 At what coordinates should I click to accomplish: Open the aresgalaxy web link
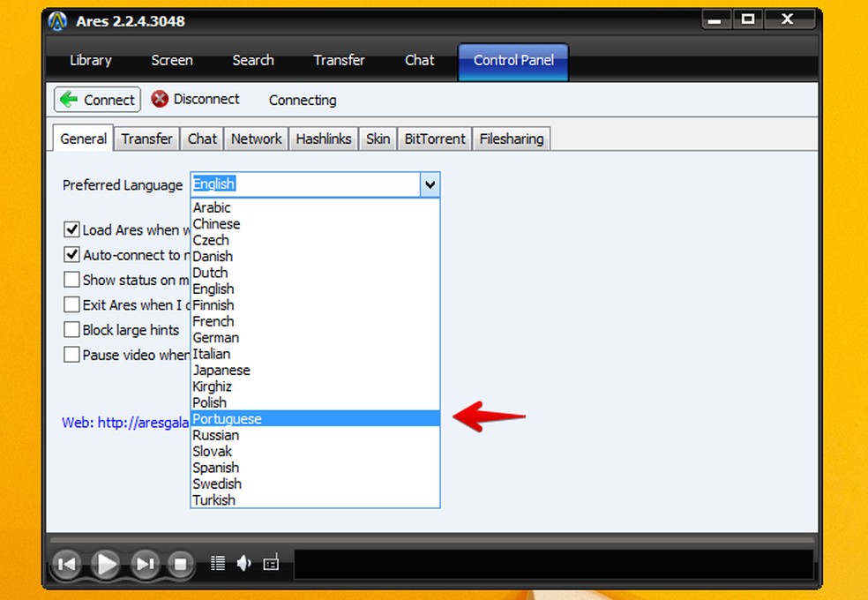[x=125, y=423]
